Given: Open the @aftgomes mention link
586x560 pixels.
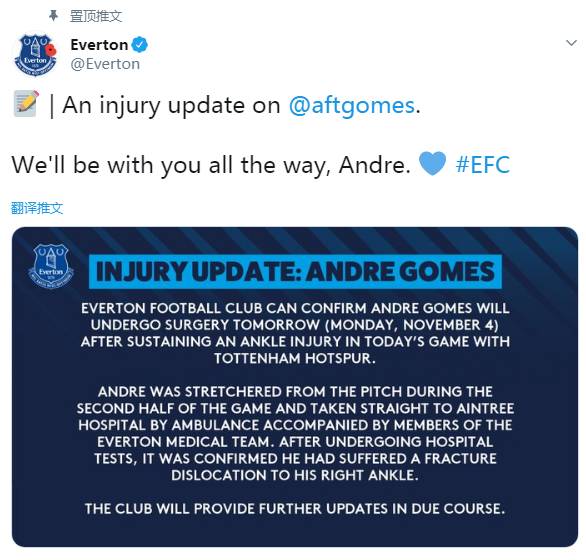Looking at the screenshot, I should click(352, 105).
